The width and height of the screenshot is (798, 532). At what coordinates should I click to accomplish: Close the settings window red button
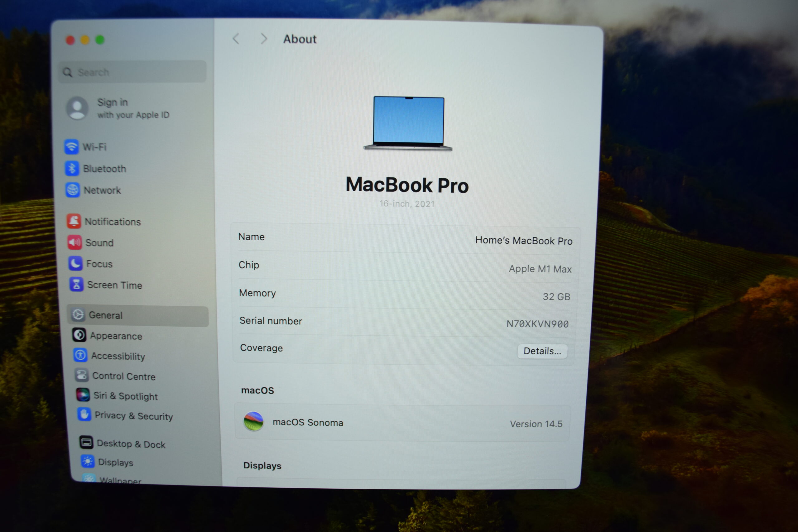(x=70, y=41)
